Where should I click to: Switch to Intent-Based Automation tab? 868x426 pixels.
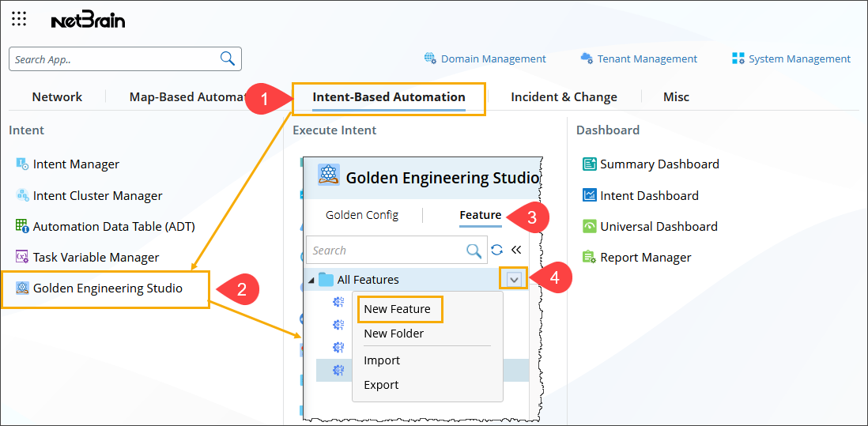tap(388, 97)
